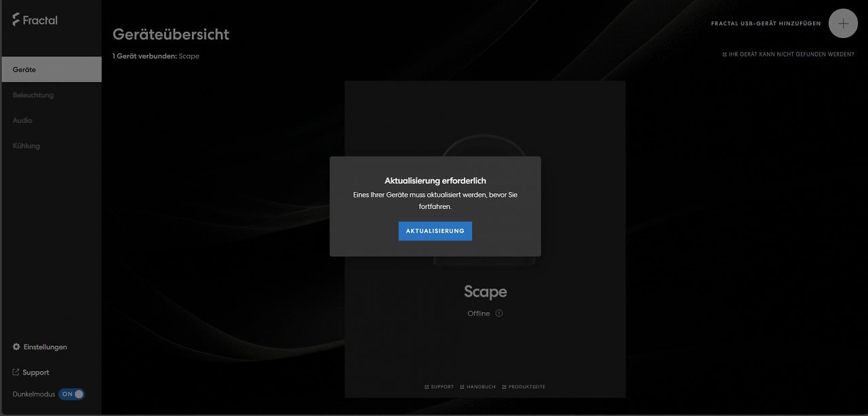The height and width of the screenshot is (416, 868).
Task: Click FRACTAL USB-GERÄT HINZUFÜGEN text
Action: click(766, 24)
